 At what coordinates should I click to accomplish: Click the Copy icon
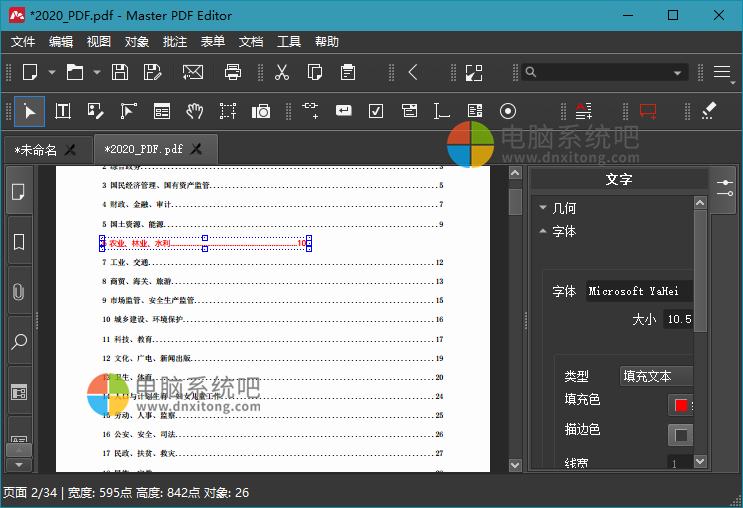tap(315, 73)
